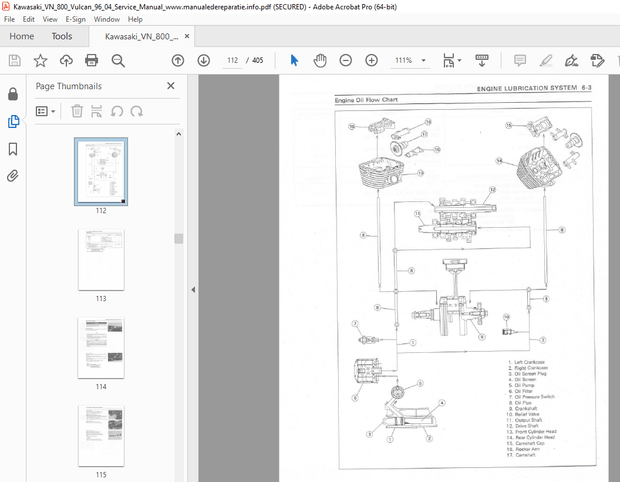Open the Edit menu

pyautogui.click(x=28, y=19)
